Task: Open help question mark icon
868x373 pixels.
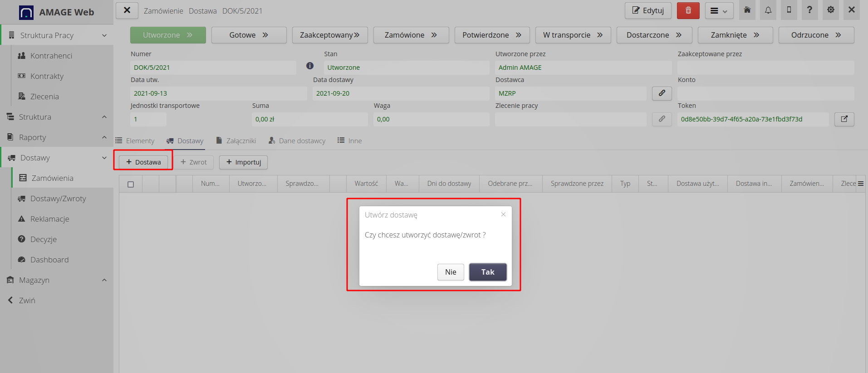Action: coord(809,10)
